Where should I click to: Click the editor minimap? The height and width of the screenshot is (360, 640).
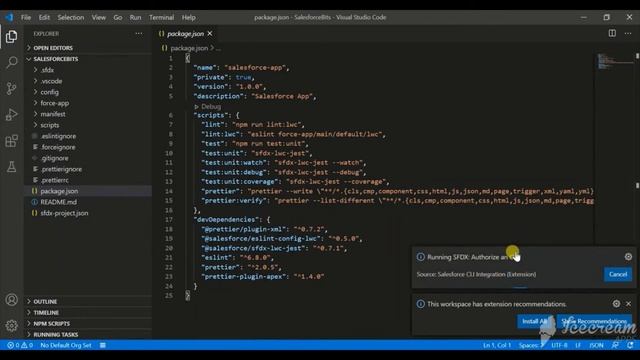614,61
